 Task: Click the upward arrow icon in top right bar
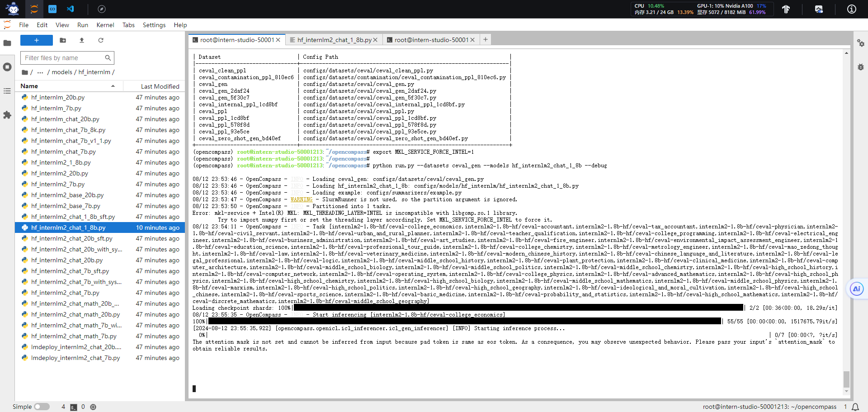786,9
